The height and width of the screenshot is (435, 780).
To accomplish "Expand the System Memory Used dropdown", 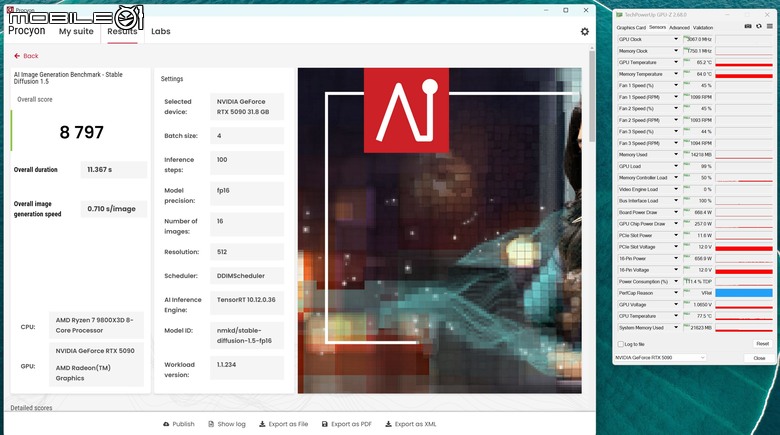I will coord(676,327).
